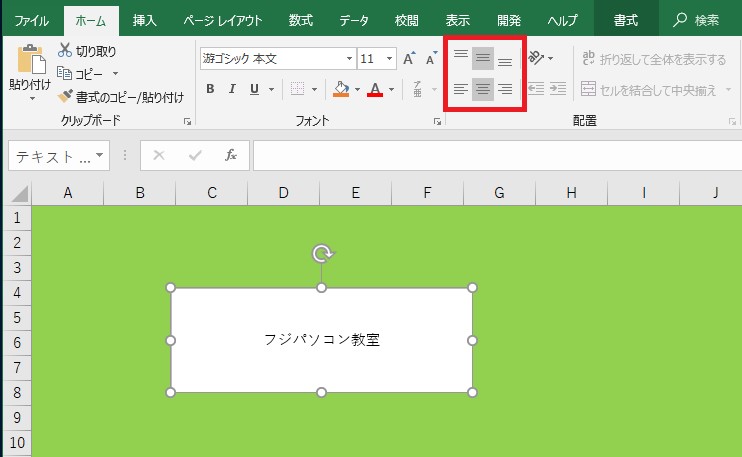This screenshot has height=457, width=742.
Task: Switch to the 挿入 (Insert) ribbon tab
Action: click(145, 19)
